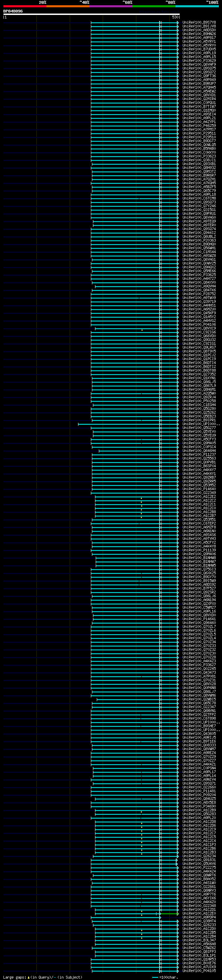This screenshot has height=980, width=222.
Task: Click the UniRef100_A9TVH3 label
Action: tap(199, 539)
